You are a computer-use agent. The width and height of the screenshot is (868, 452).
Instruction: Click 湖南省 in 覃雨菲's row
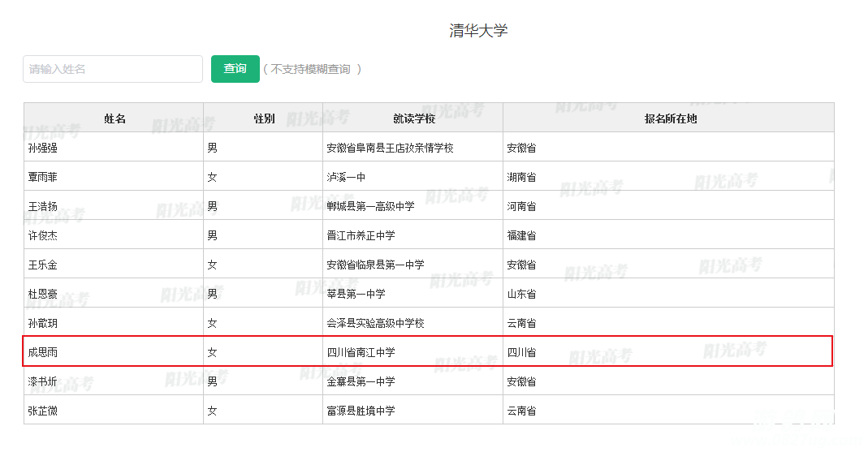(521, 177)
